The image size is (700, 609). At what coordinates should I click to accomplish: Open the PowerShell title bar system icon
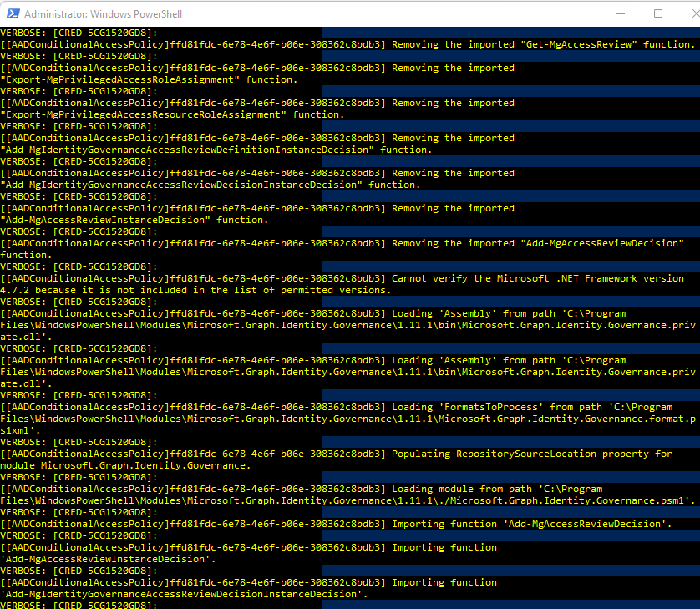coord(12,13)
